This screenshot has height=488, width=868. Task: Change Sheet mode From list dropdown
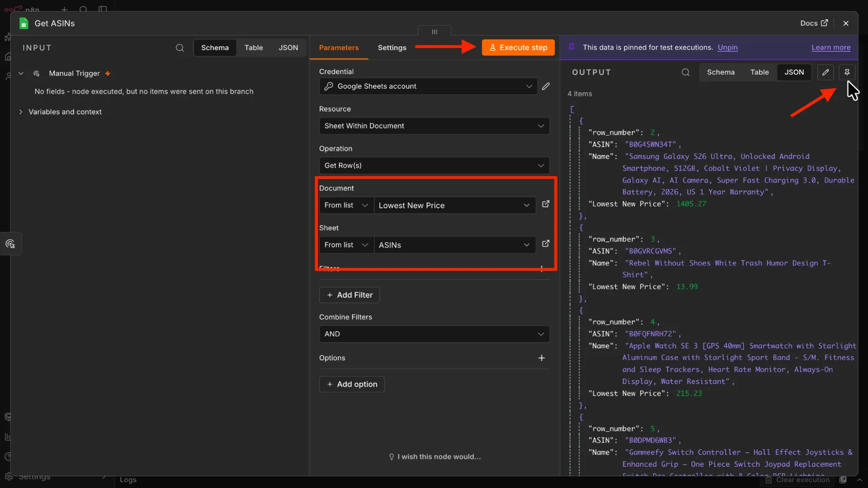pyautogui.click(x=346, y=245)
